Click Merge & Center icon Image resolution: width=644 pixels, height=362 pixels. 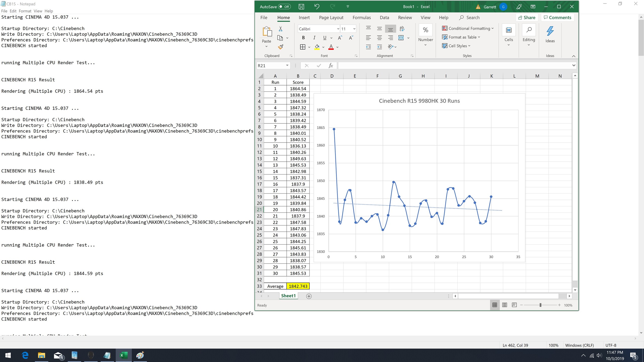[401, 38]
